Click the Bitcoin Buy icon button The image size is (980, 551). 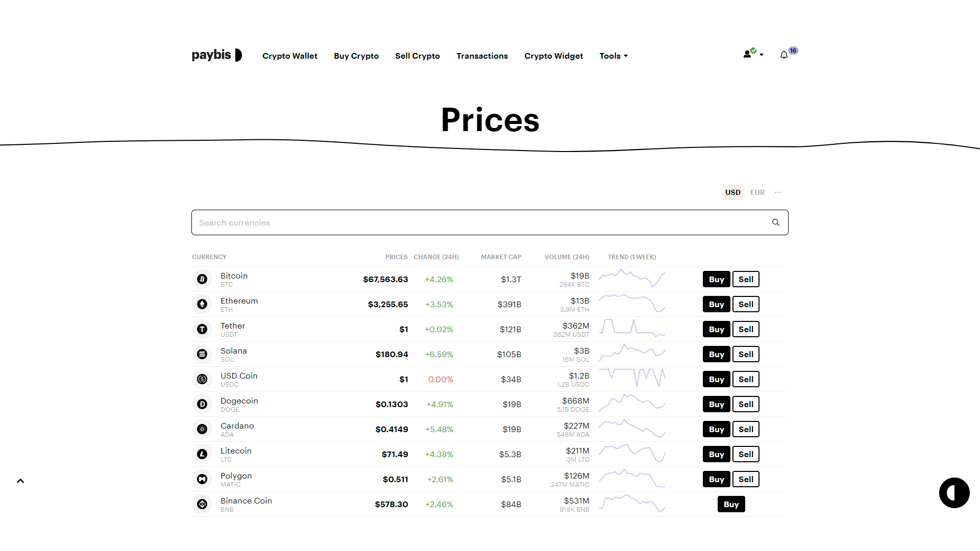point(716,279)
